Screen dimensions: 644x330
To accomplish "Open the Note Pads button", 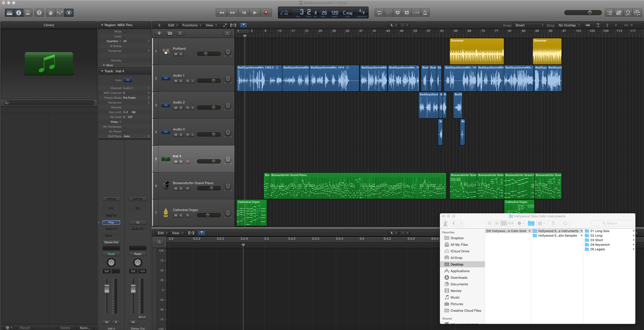I will [619, 13].
